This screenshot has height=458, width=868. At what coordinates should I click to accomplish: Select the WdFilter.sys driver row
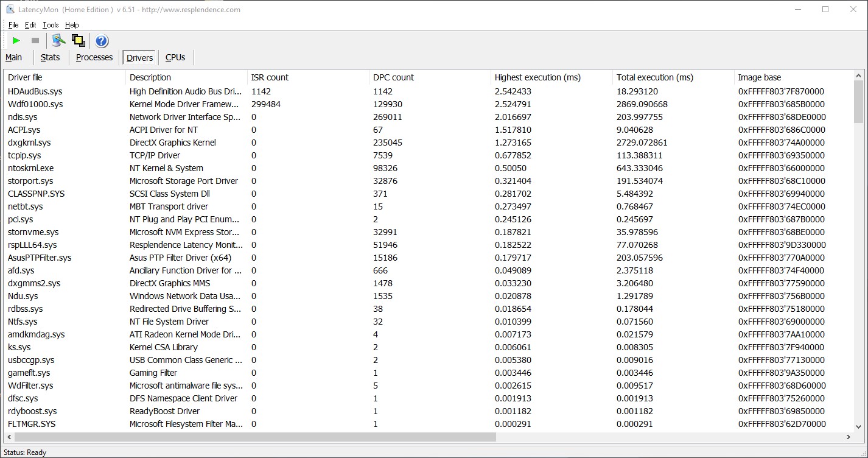coord(429,386)
